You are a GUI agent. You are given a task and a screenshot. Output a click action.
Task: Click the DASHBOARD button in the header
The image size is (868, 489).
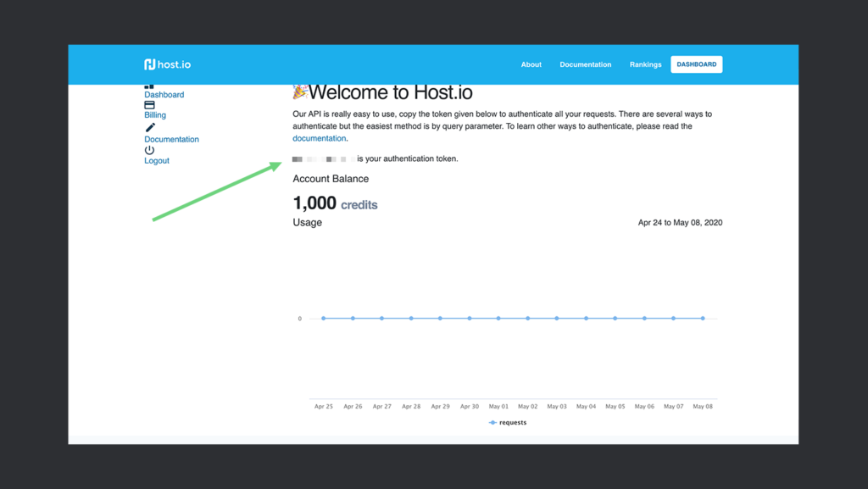[696, 64]
